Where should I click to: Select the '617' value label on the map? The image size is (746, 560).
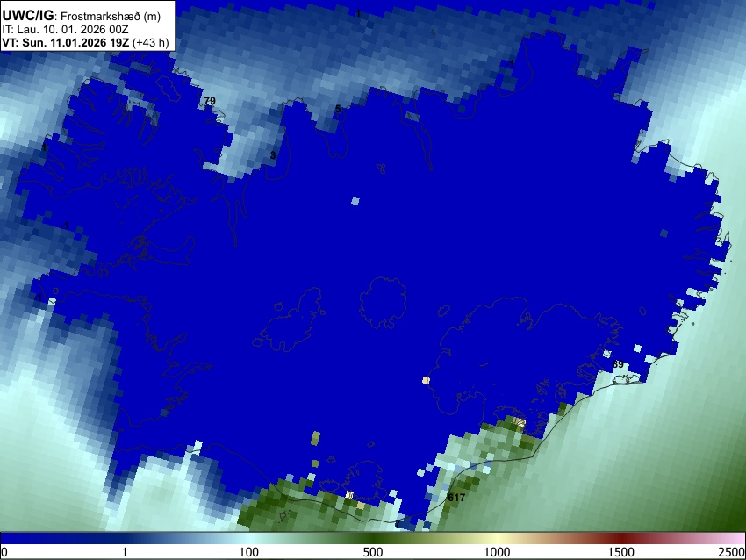(x=455, y=498)
